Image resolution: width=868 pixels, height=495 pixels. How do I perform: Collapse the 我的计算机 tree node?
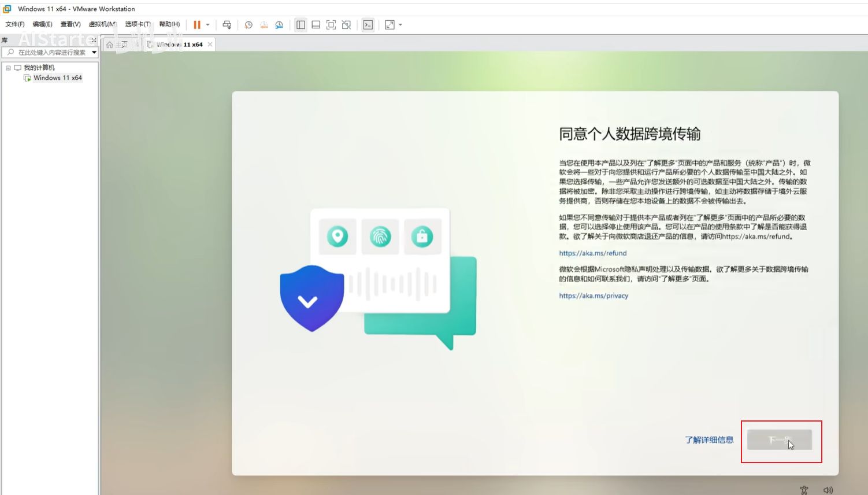(x=8, y=68)
